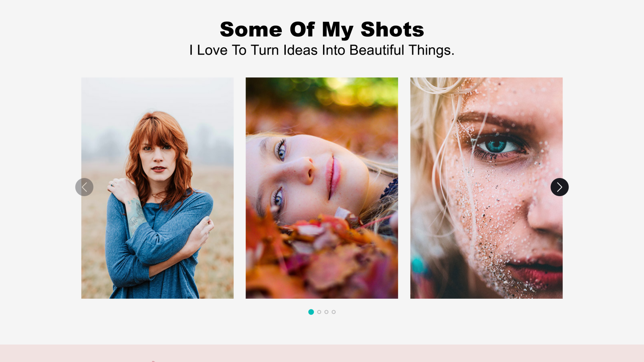Click the word "Some" in the heading
The height and width of the screenshot is (362, 644).
[251, 29]
